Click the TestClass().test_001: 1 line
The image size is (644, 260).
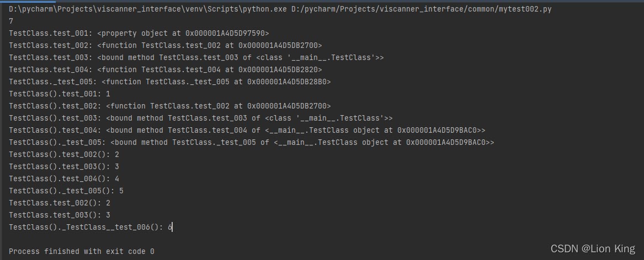point(60,94)
